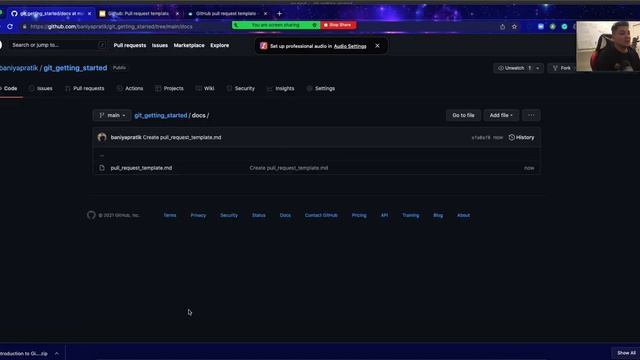640x360 pixels.
Task: Click the GitHub logo in the footer
Action: (x=91, y=215)
